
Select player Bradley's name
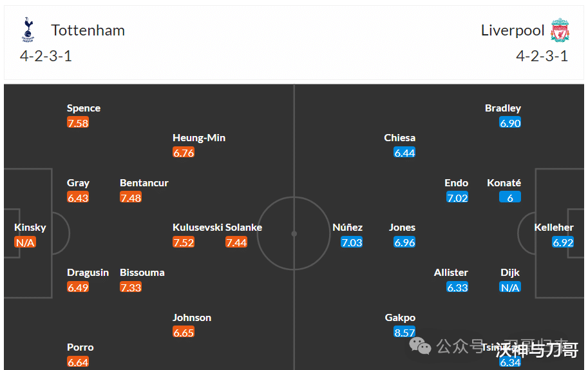pyautogui.click(x=503, y=108)
